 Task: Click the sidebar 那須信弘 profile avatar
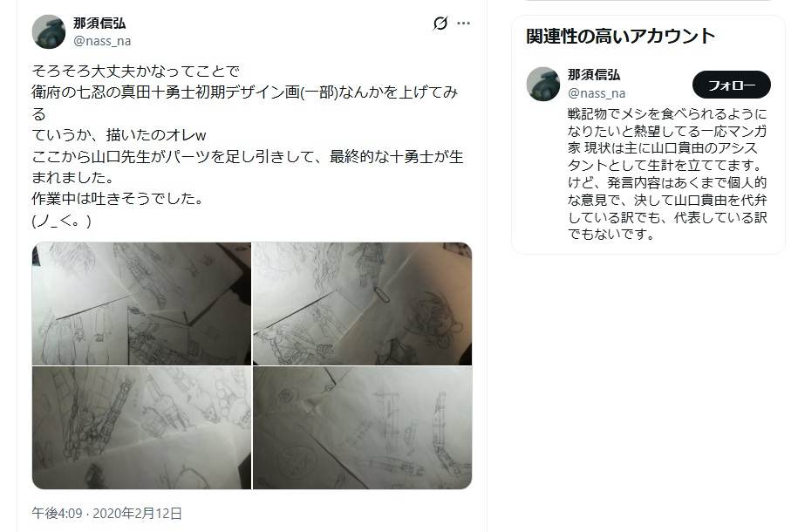coord(543,84)
